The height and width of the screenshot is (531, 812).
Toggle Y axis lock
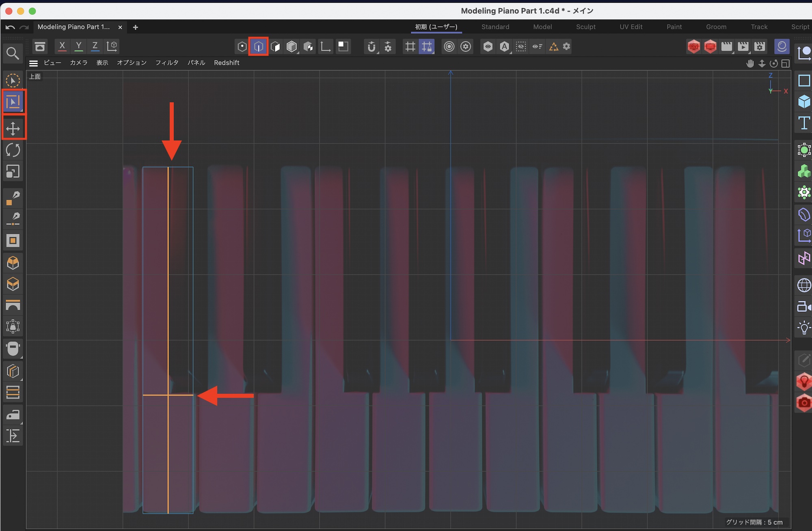point(79,46)
